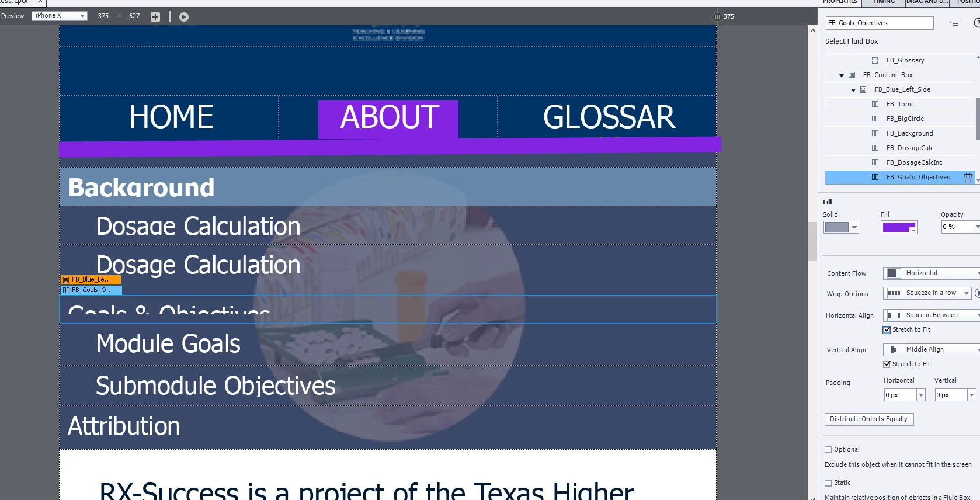Click the FB_Topic fluid box icon
Viewport: 980px width, 500px height.
click(875, 104)
